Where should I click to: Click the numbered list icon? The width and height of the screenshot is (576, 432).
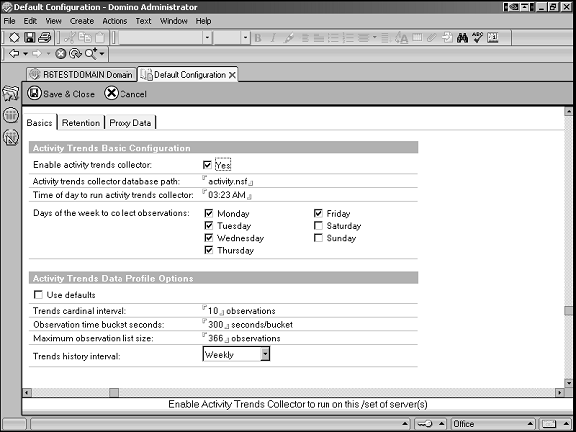click(x=348, y=37)
